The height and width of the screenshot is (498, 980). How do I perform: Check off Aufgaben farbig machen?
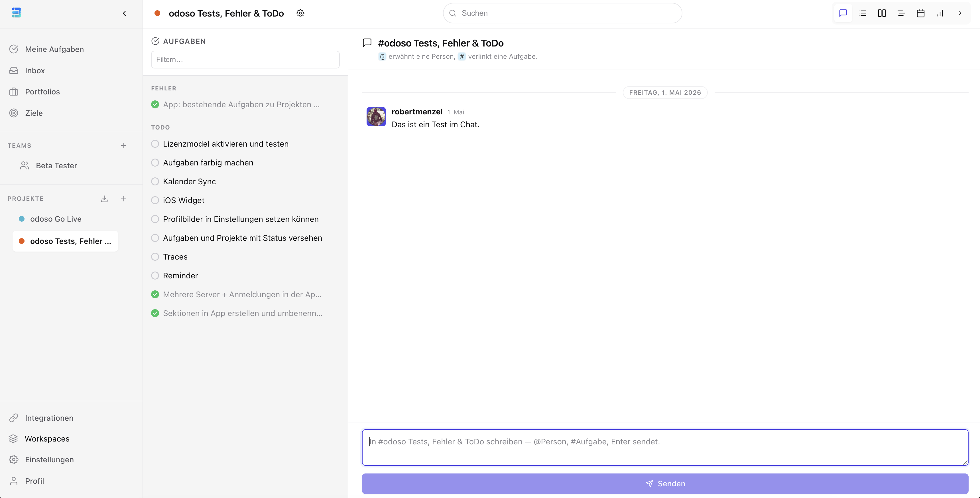click(x=155, y=163)
